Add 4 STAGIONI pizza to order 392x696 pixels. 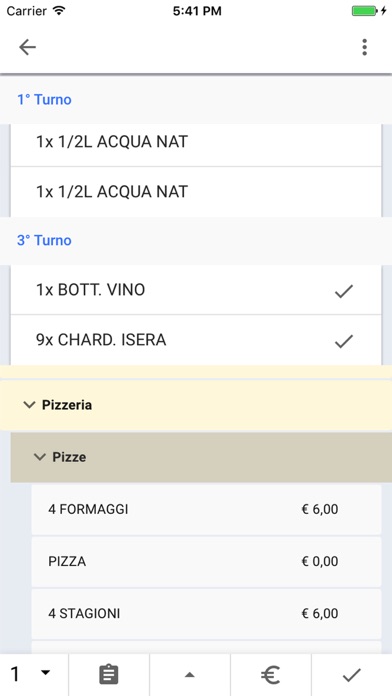click(206, 614)
